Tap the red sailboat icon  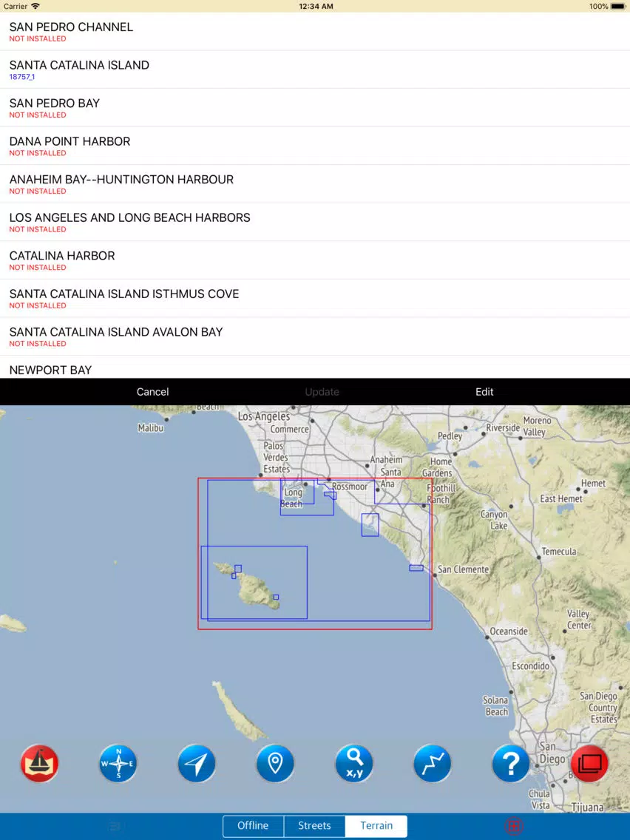coord(40,763)
